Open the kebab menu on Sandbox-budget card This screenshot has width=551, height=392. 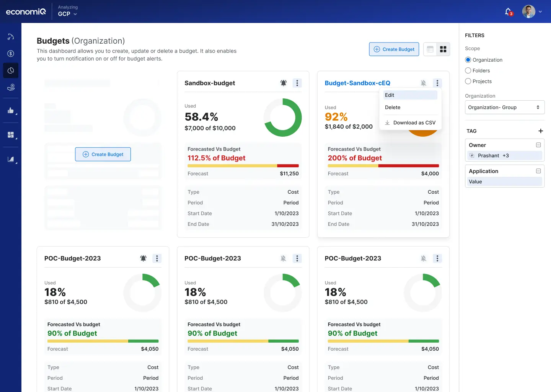click(x=297, y=83)
